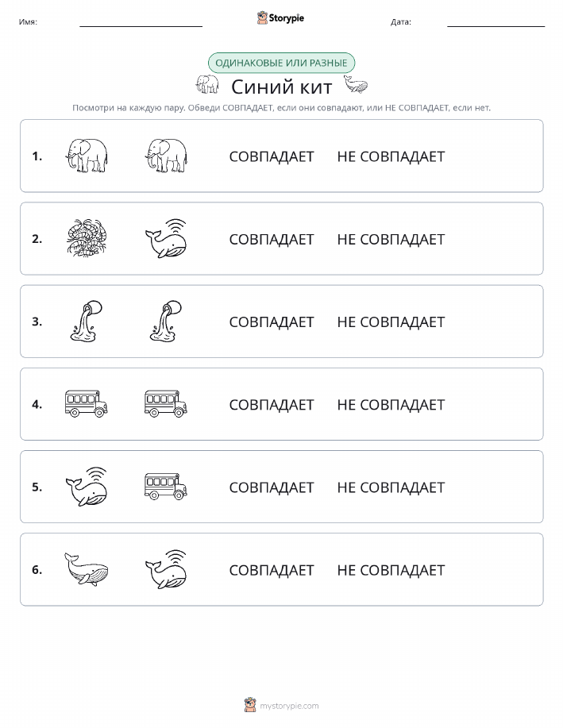The image size is (563, 728).
Task: Select the shrimp image in row 2
Action: pos(87,239)
